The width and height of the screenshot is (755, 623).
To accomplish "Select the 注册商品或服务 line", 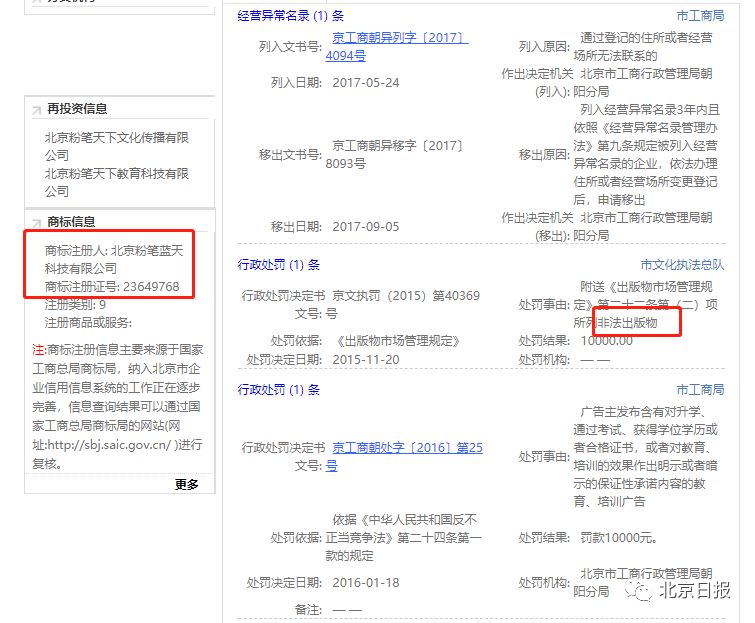I will [88, 323].
